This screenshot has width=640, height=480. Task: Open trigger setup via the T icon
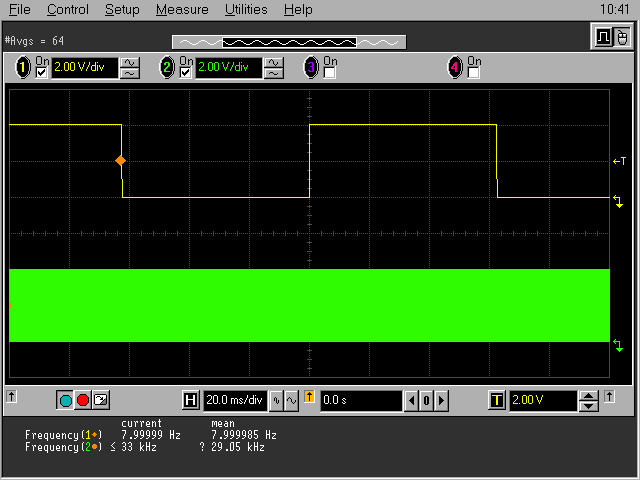click(x=496, y=400)
